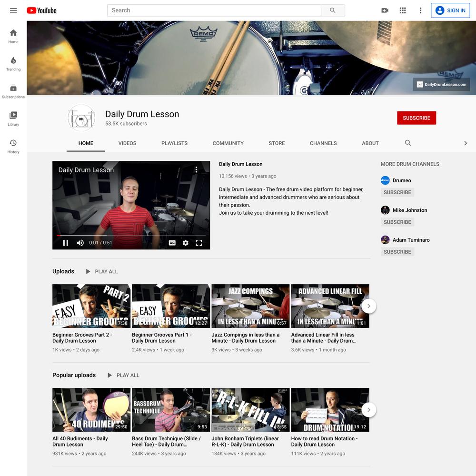Image resolution: width=476 pixels, height=476 pixels.
Task: Pause the featured video
Action: [65, 243]
